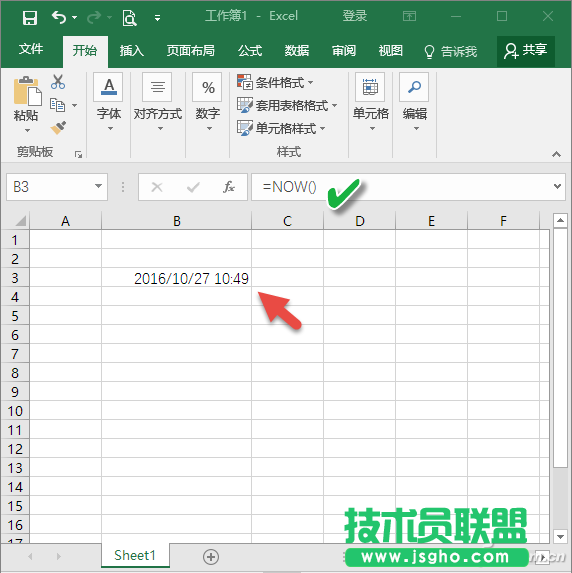Cancel formula entry with X icon

pyautogui.click(x=157, y=187)
